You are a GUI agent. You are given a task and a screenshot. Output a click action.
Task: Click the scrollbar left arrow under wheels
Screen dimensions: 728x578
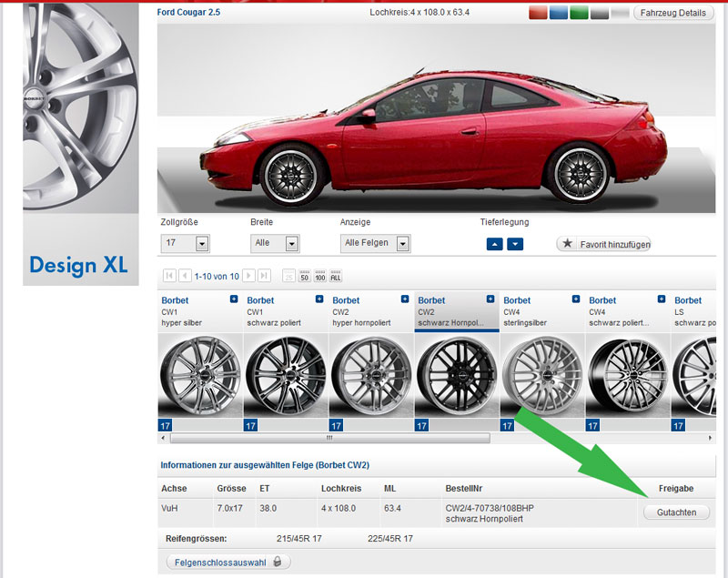tap(163, 438)
